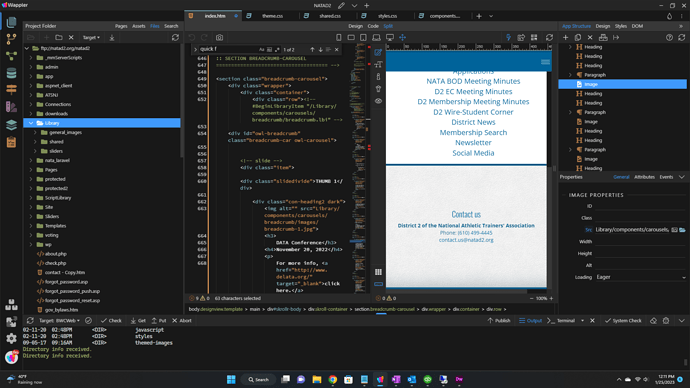Image resolution: width=690 pixels, height=388 pixels.
Task: Toggle regex option in find bar
Action: pyautogui.click(x=277, y=49)
